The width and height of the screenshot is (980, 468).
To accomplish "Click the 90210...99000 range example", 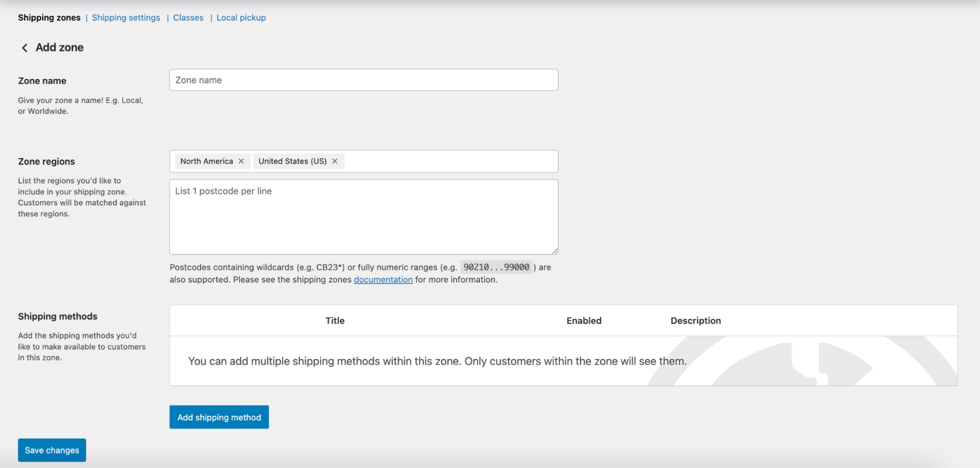I will tap(496, 267).
